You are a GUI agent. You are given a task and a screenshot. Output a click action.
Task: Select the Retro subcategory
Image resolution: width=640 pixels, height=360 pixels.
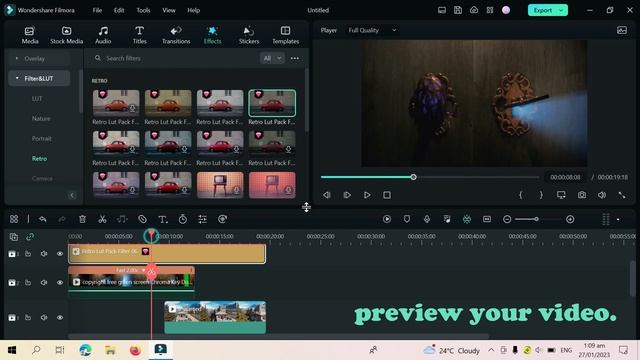(x=39, y=158)
